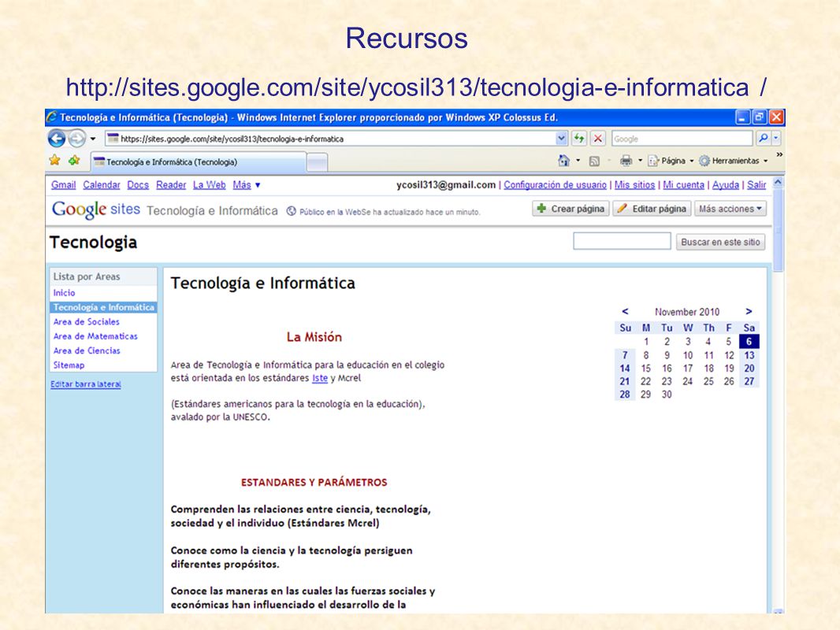Click the page scroll-up arrow
The height and width of the screenshot is (630, 840).
coord(779,182)
